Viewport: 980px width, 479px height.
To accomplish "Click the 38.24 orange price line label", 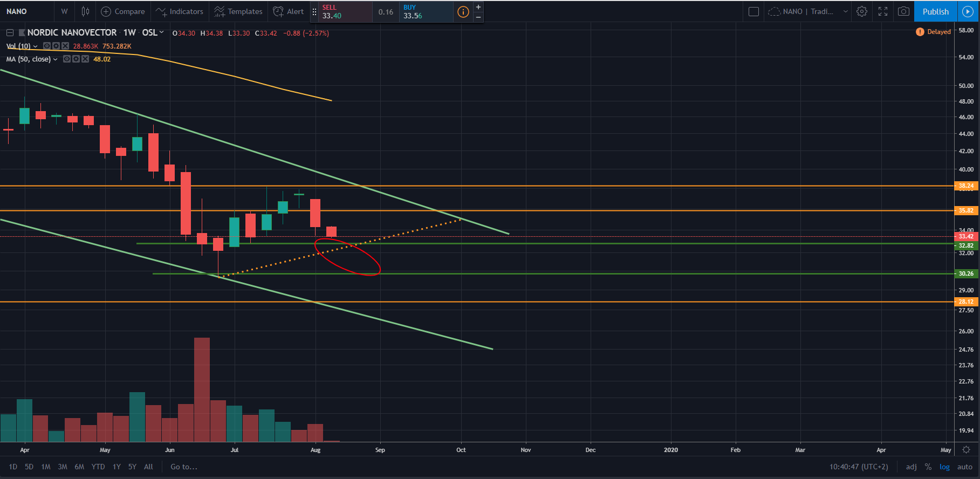I will 966,186.
